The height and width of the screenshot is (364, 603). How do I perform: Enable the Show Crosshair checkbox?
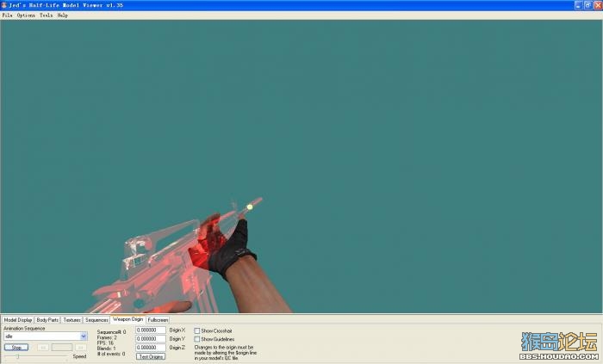point(197,330)
